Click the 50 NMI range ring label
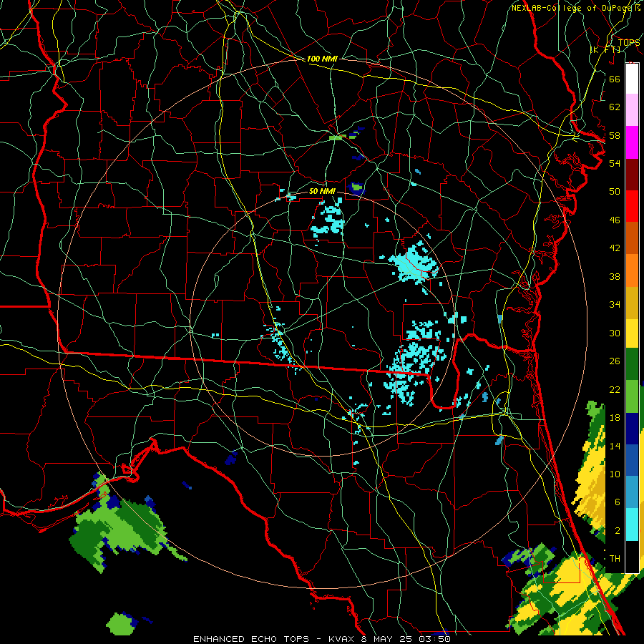The height and width of the screenshot is (644, 644). [x=322, y=191]
